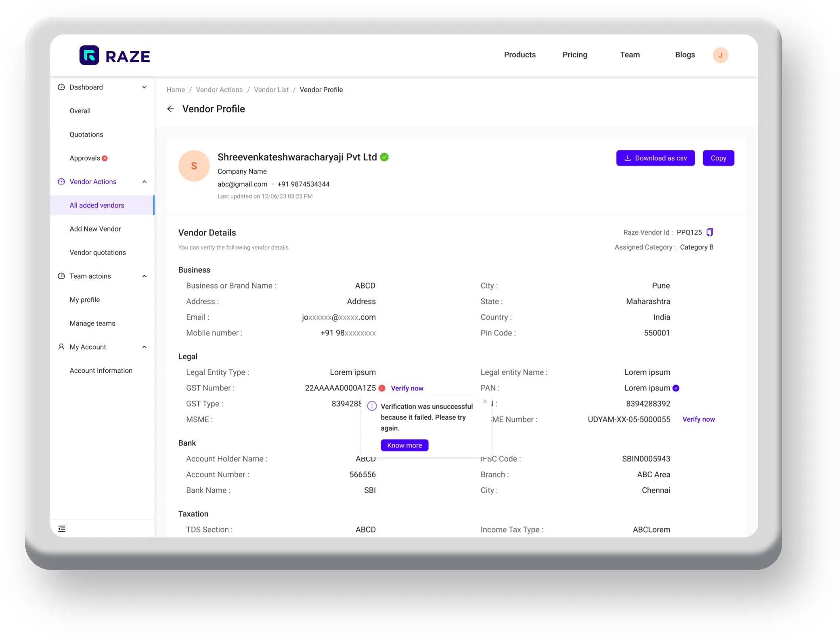This screenshot has width=840, height=636.
Task: Select the back arrow beside Vendor Profile
Action: coord(170,109)
